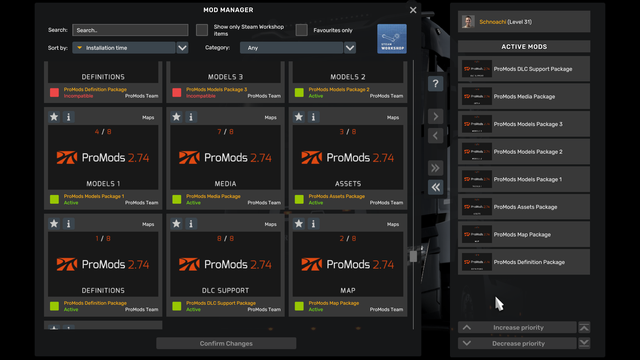Click Category dropdown arrow button
The height and width of the screenshot is (360, 640).
350,48
